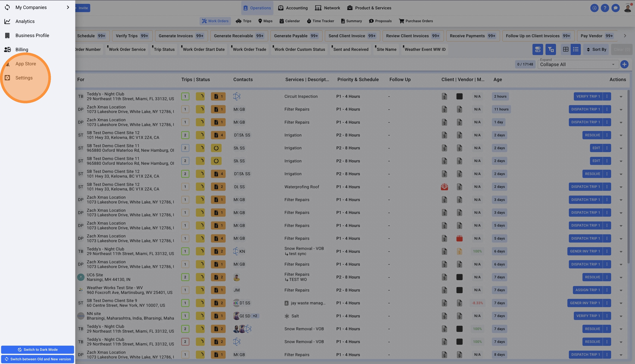The height and width of the screenshot is (364, 635).
Task: Open the Sort By dropdown
Action: [x=596, y=50]
